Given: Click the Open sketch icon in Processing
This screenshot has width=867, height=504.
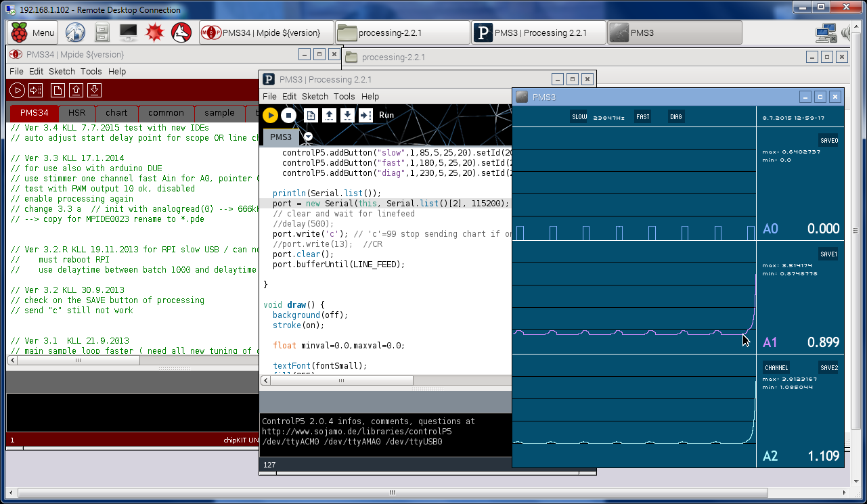Looking at the screenshot, I should [x=329, y=115].
